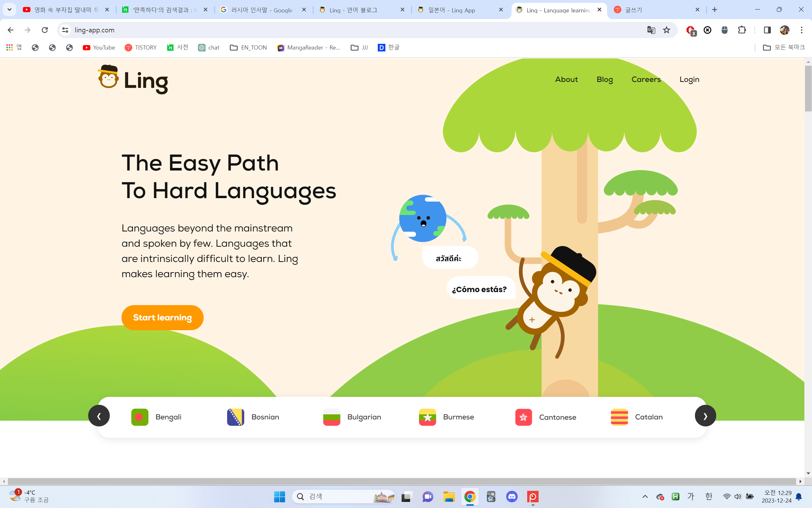Viewport: 812px width, 508px height.
Task: Choose the Bulgarian language label
Action: coord(364,417)
